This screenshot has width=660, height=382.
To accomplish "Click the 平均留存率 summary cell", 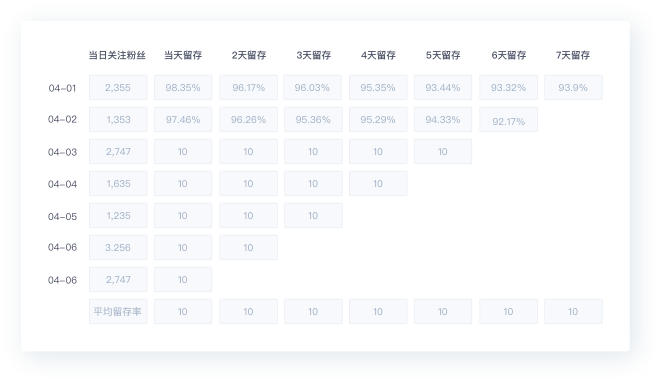I will (118, 311).
